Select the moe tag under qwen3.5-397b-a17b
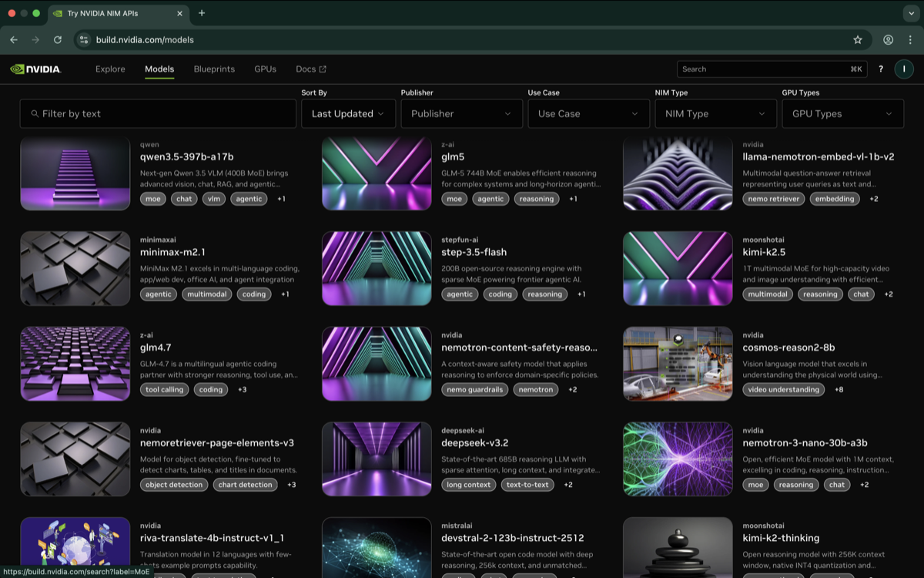Image resolution: width=924 pixels, height=578 pixels. tap(152, 199)
